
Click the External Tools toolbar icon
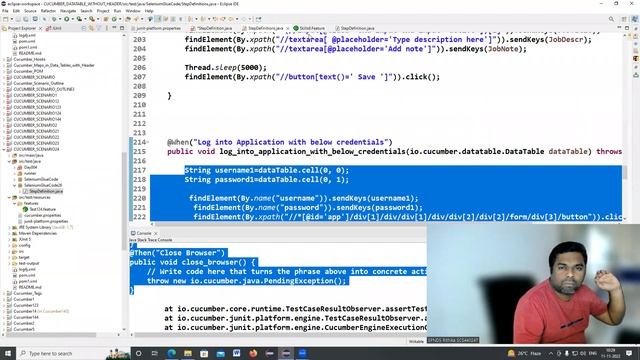pos(92,19)
